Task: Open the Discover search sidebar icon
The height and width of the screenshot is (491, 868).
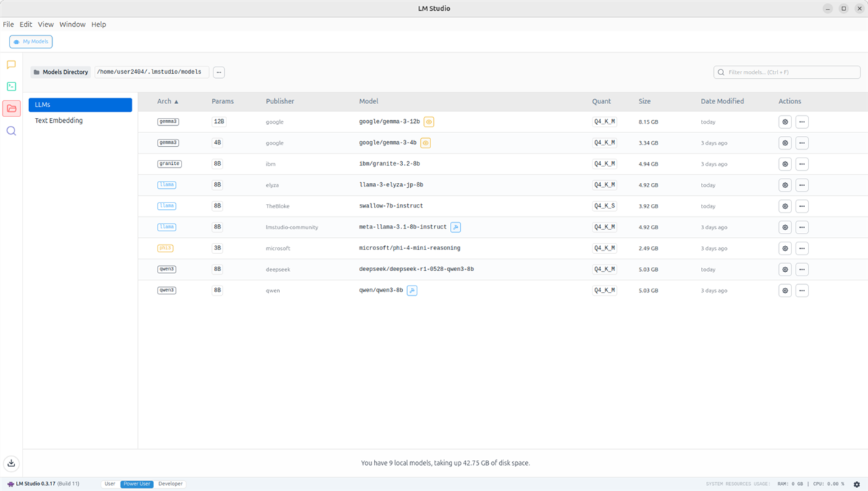Action: (11, 131)
